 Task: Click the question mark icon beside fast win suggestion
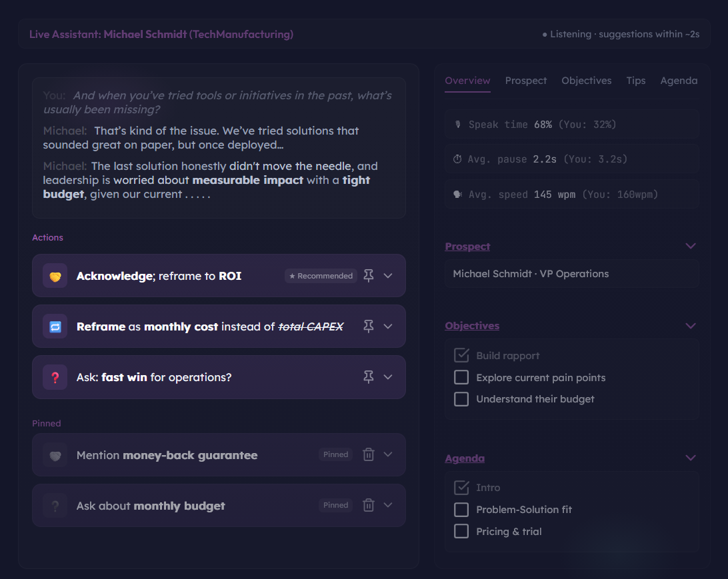click(x=55, y=377)
